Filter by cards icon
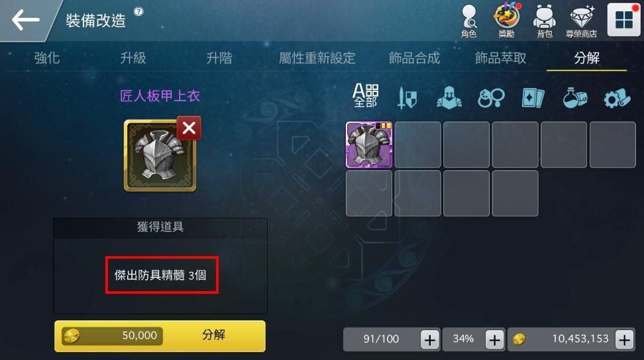644x360 pixels. point(533,98)
